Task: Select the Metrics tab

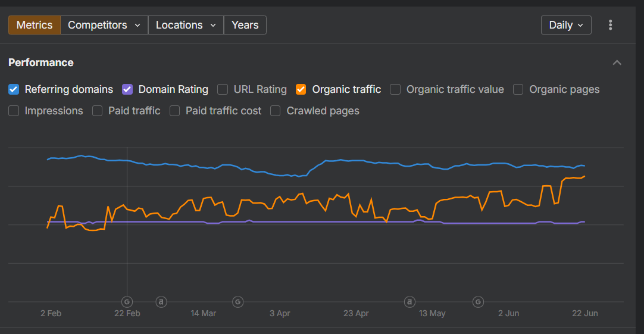Action: 35,25
